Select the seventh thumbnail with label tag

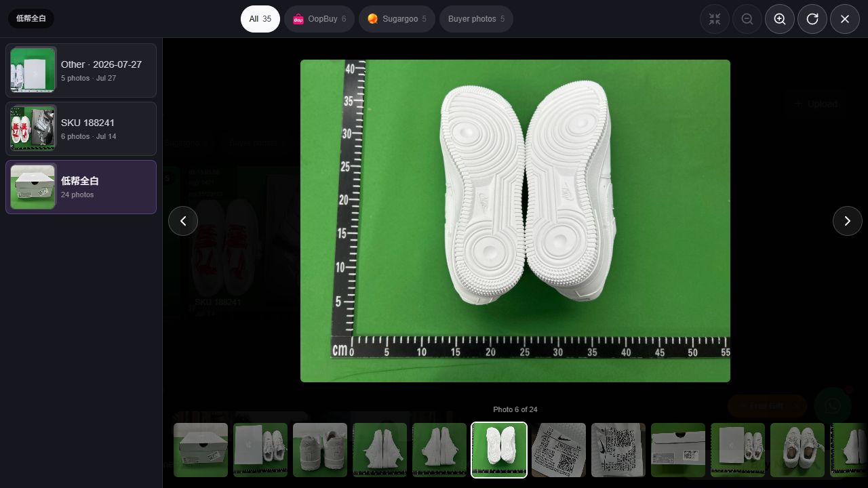(559, 450)
